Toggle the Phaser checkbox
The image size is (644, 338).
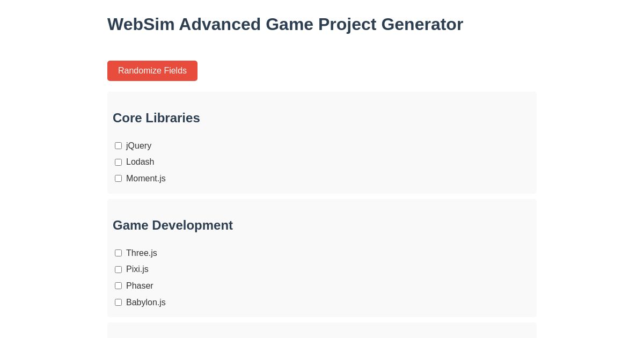[x=118, y=285]
